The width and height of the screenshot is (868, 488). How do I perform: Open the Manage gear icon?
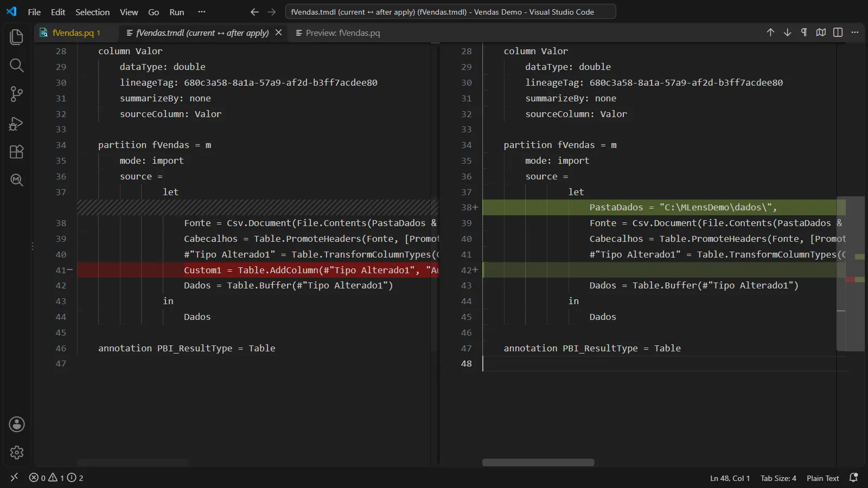(17, 452)
